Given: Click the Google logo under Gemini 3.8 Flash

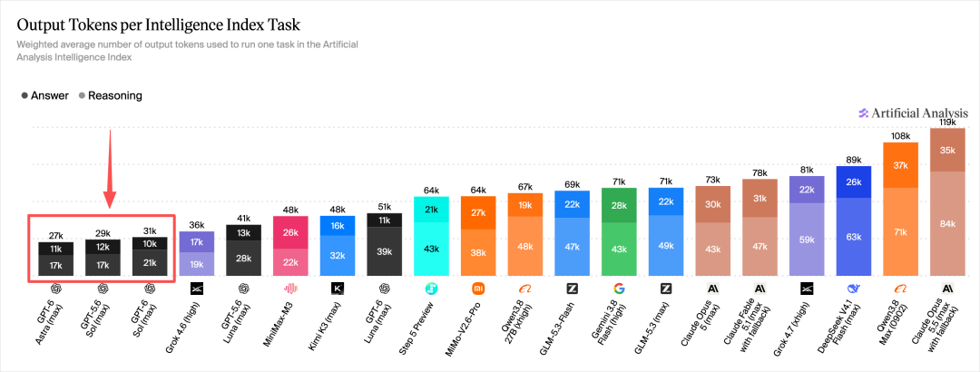Looking at the screenshot, I should click(x=619, y=289).
